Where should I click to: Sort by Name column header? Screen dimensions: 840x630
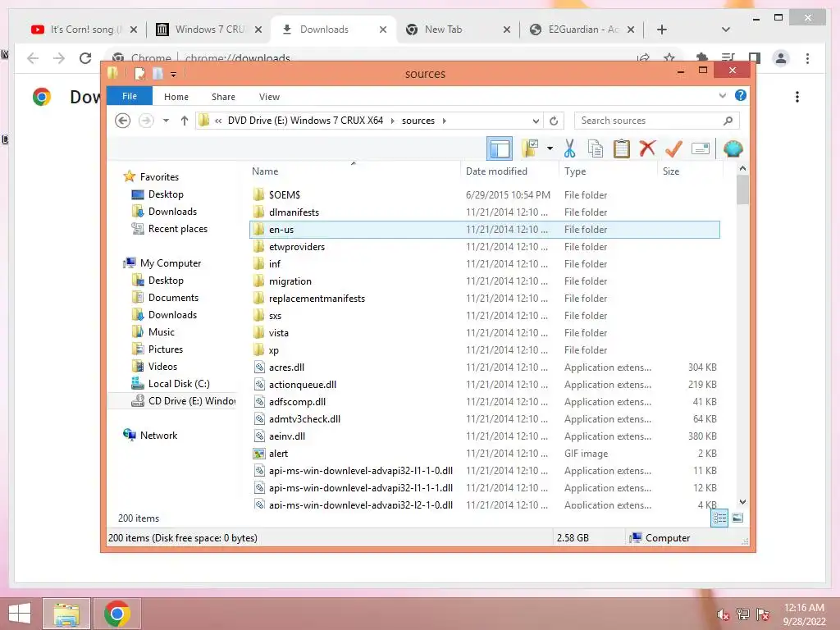(354, 171)
